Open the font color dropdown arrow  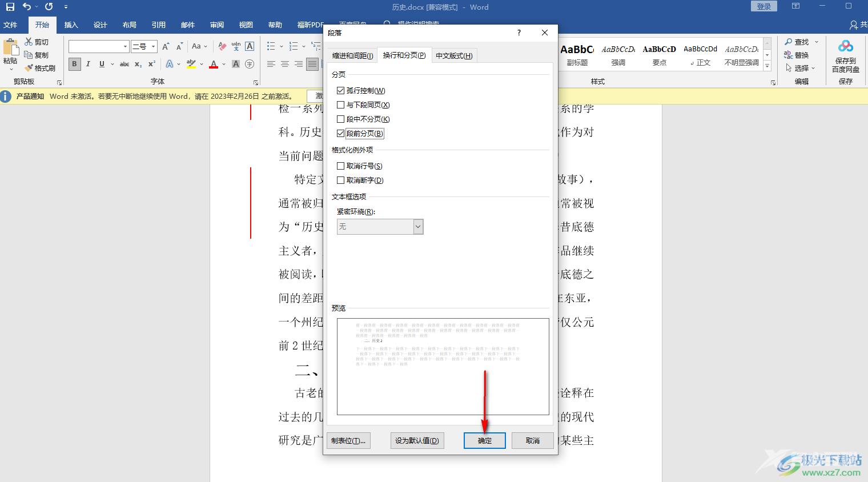[x=224, y=64]
